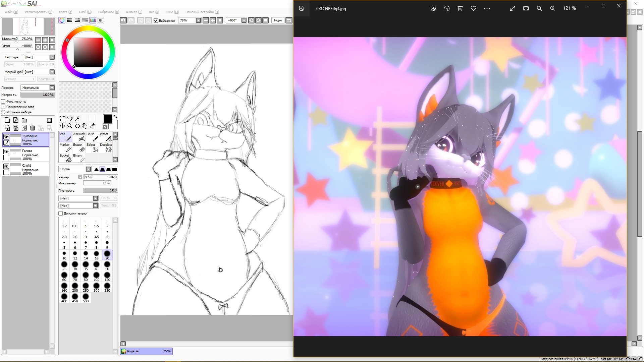Image resolution: width=644 pixels, height=362 pixels.
Task: Open the Фильтр menu
Action: click(x=133, y=12)
